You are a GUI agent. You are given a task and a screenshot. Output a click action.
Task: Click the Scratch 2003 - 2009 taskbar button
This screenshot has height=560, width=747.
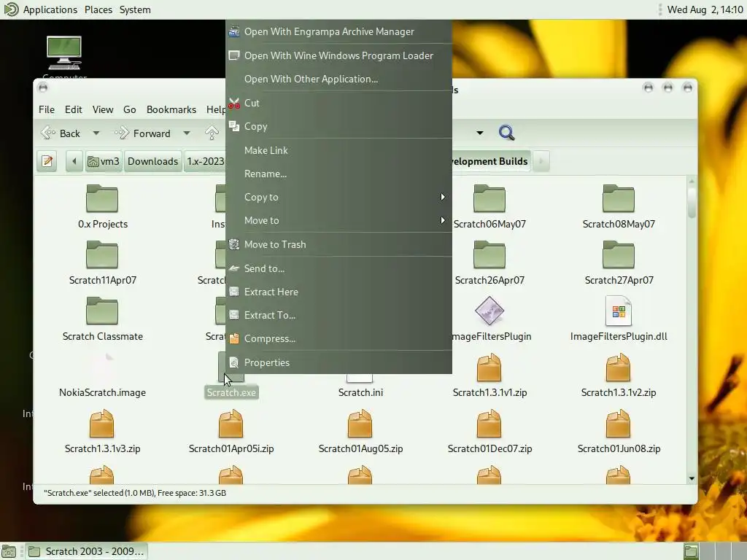[x=86, y=551]
